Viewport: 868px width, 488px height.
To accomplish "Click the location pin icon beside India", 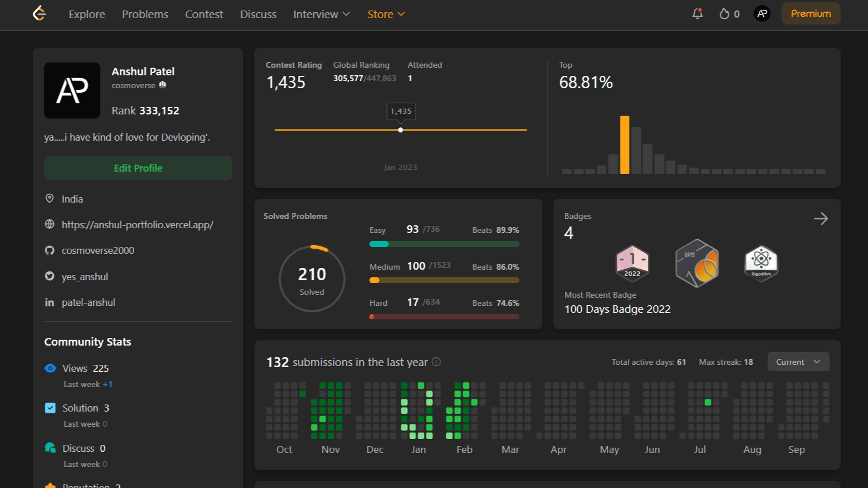I will coord(50,198).
